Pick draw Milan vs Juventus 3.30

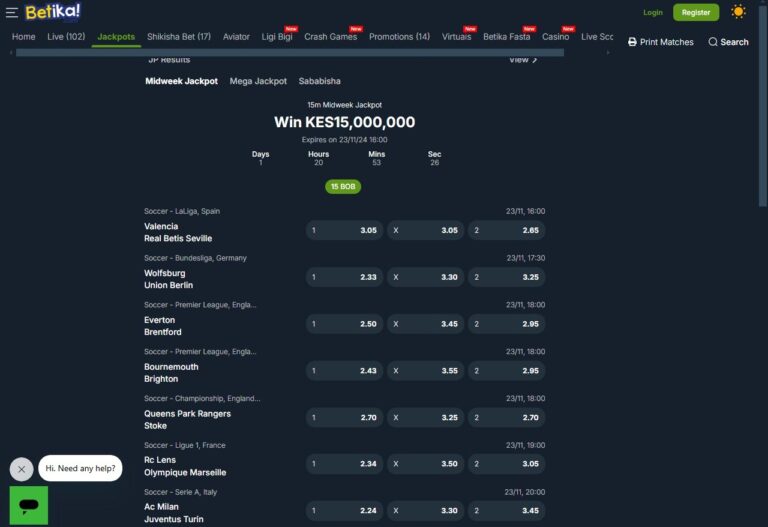pos(426,511)
